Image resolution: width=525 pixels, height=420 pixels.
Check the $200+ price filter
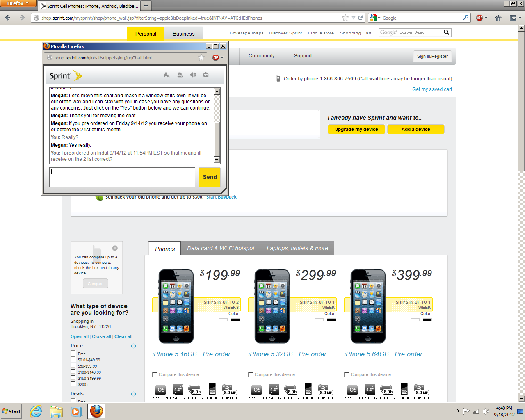[x=73, y=383]
